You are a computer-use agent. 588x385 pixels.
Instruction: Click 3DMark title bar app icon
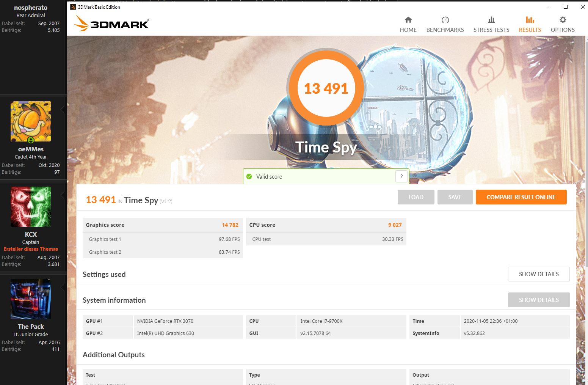(73, 7)
